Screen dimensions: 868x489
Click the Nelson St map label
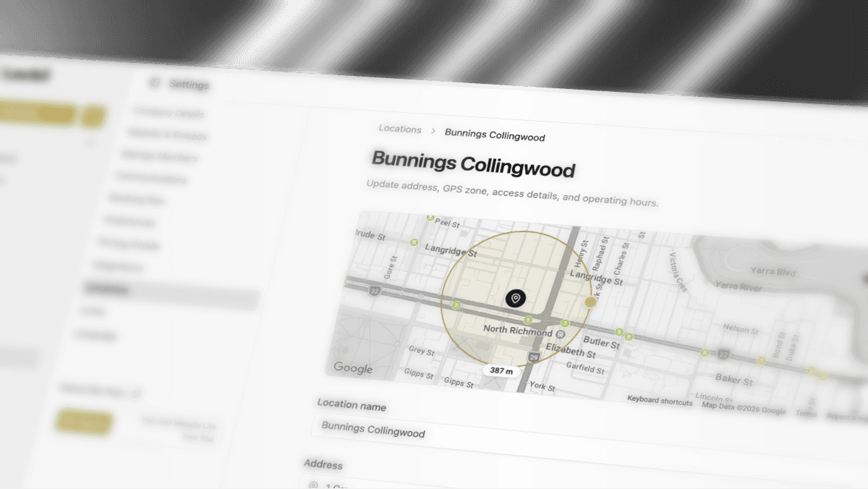(x=741, y=329)
